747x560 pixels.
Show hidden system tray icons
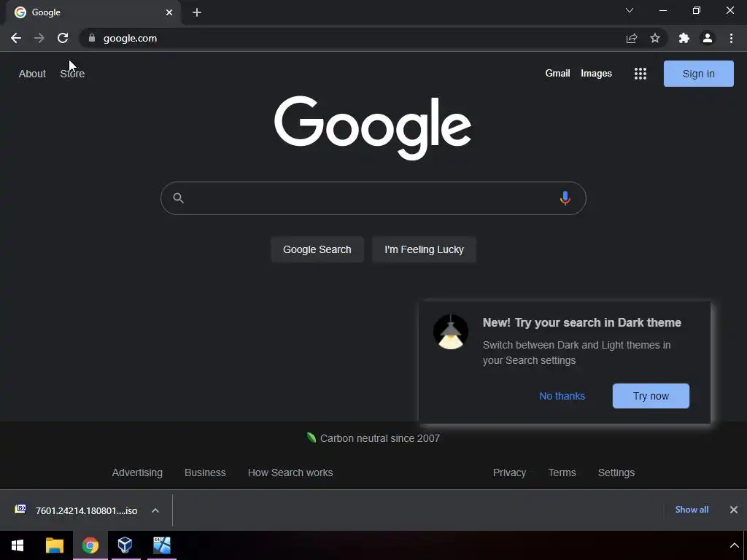(734, 545)
